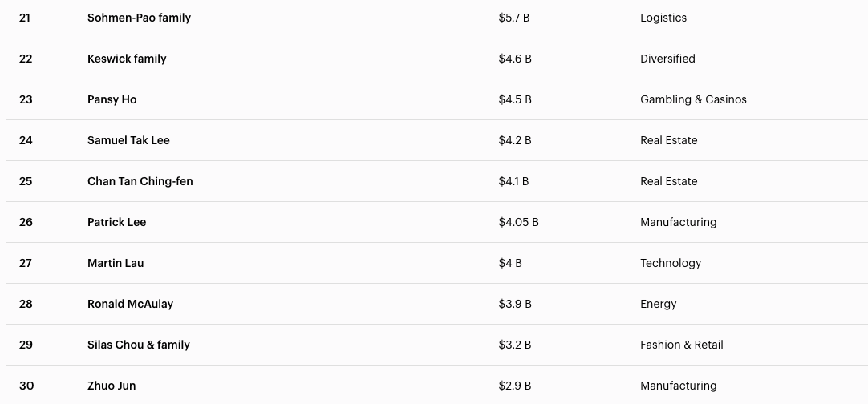The image size is (868, 404).
Task: Select the Fashion & Retail industry text
Action: [x=681, y=345]
